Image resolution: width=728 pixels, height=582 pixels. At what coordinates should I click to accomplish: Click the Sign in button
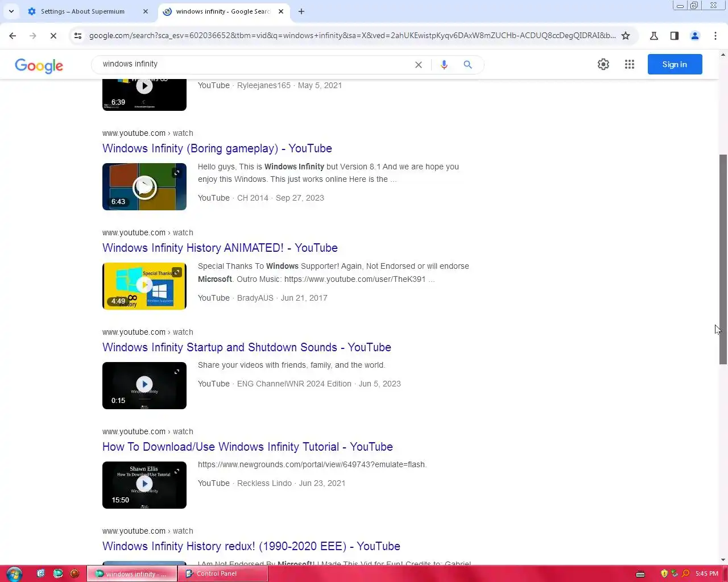(675, 64)
